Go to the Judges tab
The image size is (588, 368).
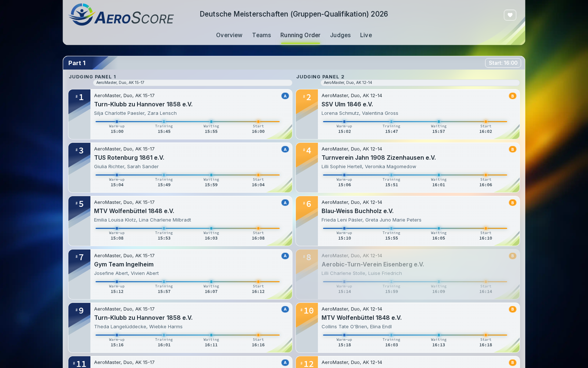tap(340, 35)
